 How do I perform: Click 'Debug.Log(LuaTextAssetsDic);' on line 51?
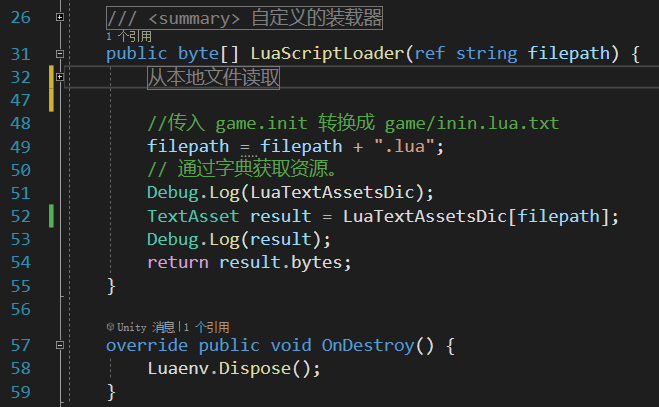pos(290,193)
